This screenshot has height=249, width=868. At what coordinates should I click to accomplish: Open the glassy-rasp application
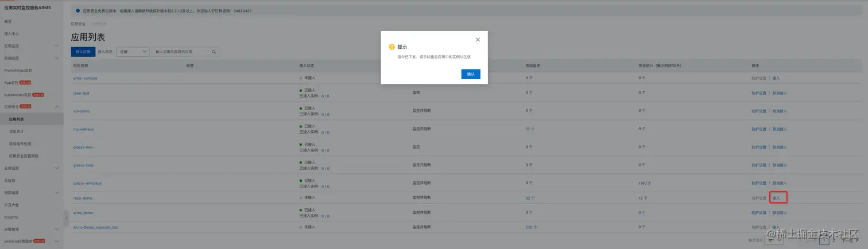(83, 165)
